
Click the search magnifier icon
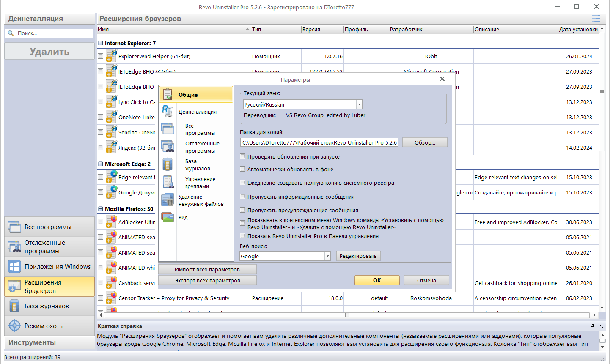(x=11, y=33)
